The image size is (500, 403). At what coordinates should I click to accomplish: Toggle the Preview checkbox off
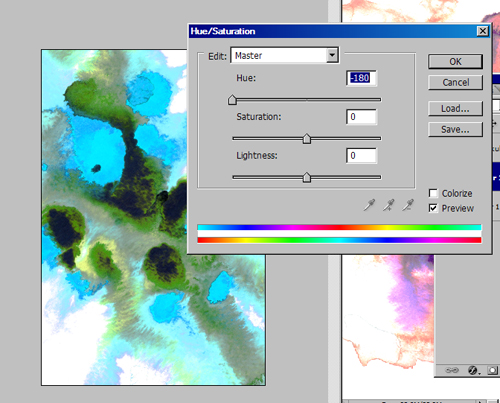click(433, 208)
